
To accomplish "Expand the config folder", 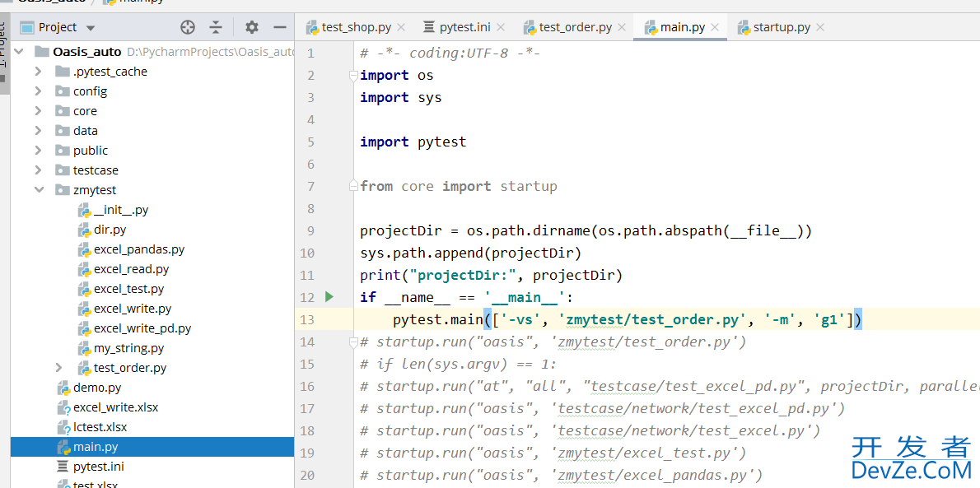I will point(39,91).
